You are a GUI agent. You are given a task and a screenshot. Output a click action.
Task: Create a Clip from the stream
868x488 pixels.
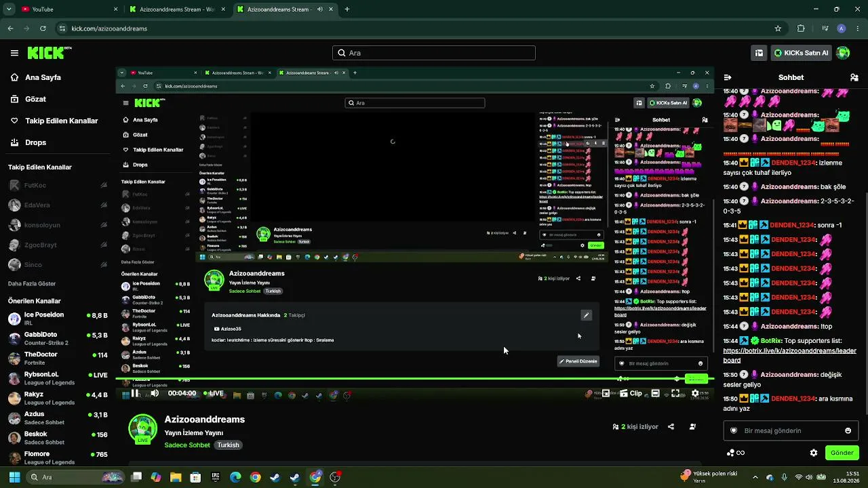click(630, 393)
